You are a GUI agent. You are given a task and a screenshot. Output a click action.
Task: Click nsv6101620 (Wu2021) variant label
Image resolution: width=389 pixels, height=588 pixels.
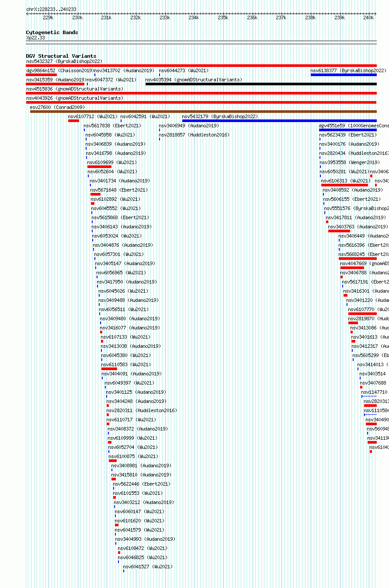coord(140,521)
